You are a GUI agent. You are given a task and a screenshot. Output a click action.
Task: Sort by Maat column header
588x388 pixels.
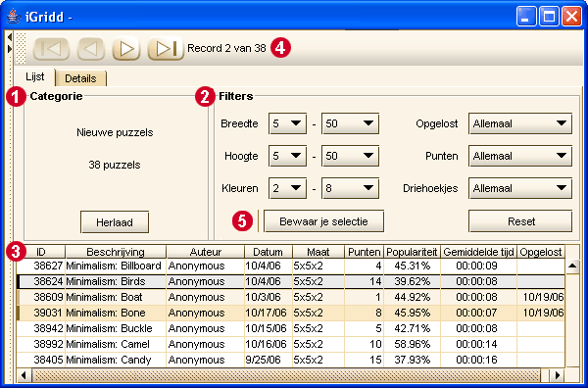(318, 252)
